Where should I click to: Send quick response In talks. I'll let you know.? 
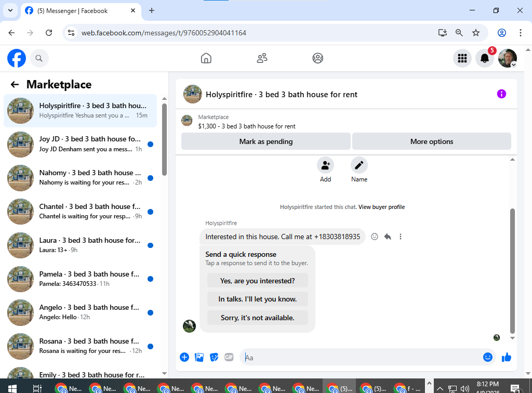pyautogui.click(x=258, y=299)
